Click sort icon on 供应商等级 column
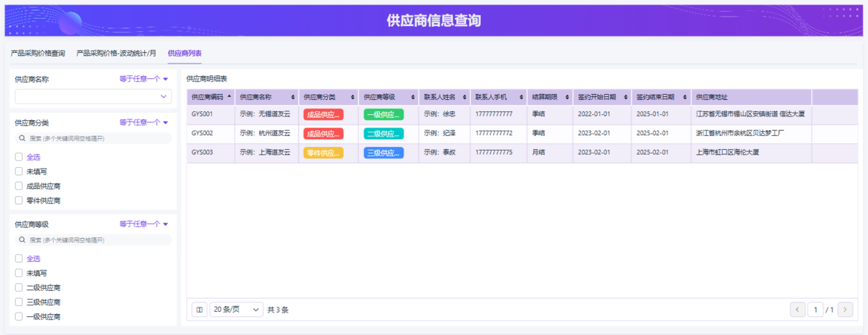This screenshot has height=335, width=868. 413,97
